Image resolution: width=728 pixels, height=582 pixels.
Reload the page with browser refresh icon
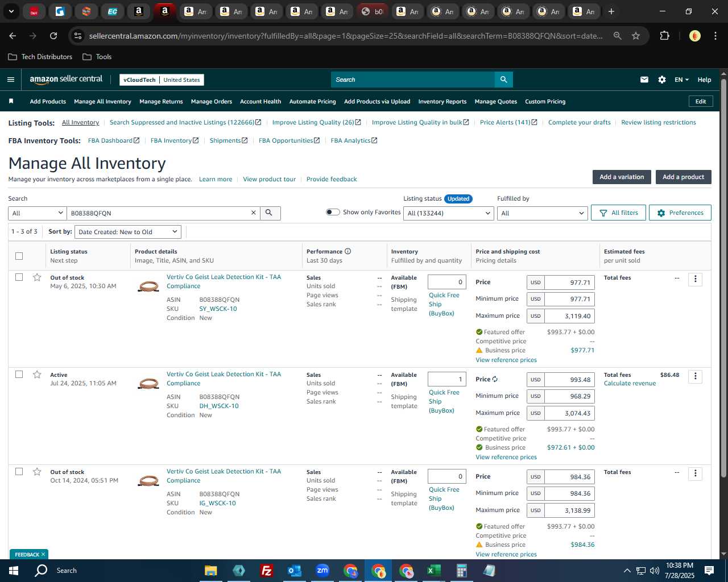click(53, 36)
